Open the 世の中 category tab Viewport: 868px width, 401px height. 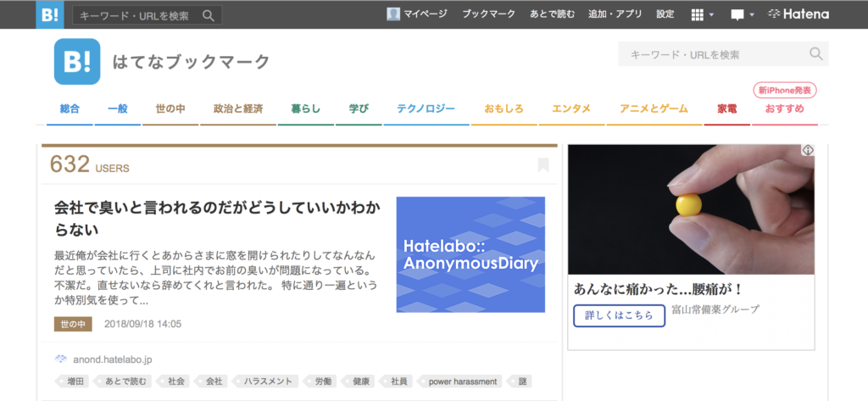(170, 109)
